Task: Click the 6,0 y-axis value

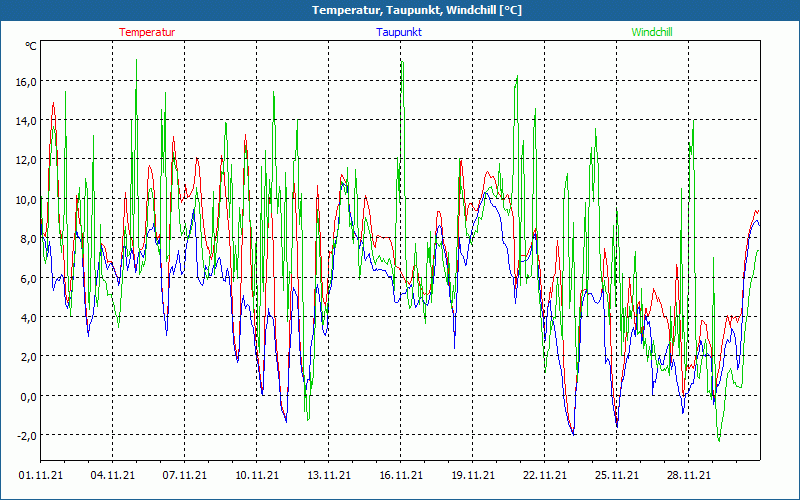Action: click(x=29, y=278)
